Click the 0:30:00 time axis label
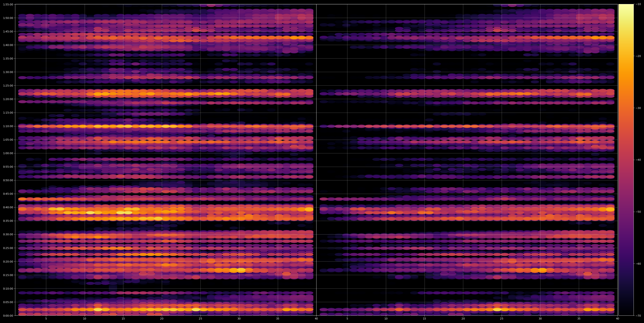644x323 pixels. [8, 234]
